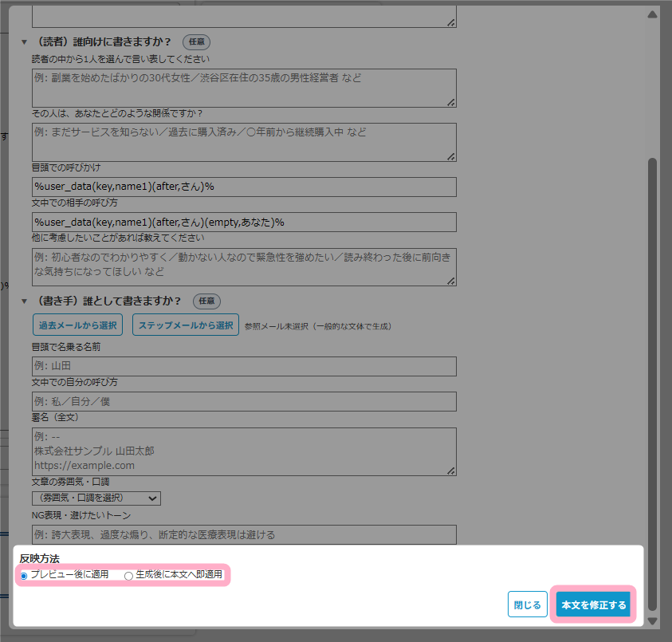Focus the 冒頭での呼びかけ input field
The height and width of the screenshot is (642, 672).
click(x=244, y=187)
